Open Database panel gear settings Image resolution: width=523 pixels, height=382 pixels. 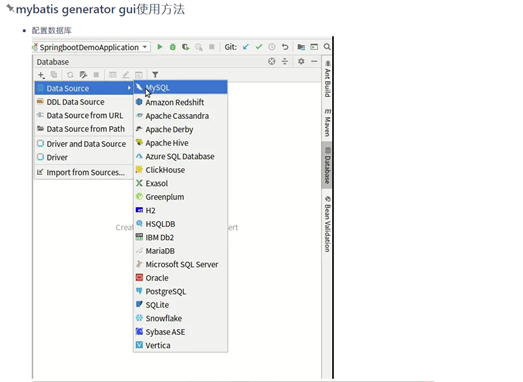(301, 61)
